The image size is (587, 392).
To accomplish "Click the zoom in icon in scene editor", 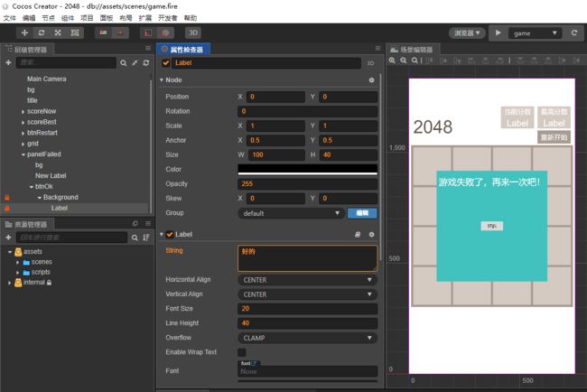I will (392, 61).
